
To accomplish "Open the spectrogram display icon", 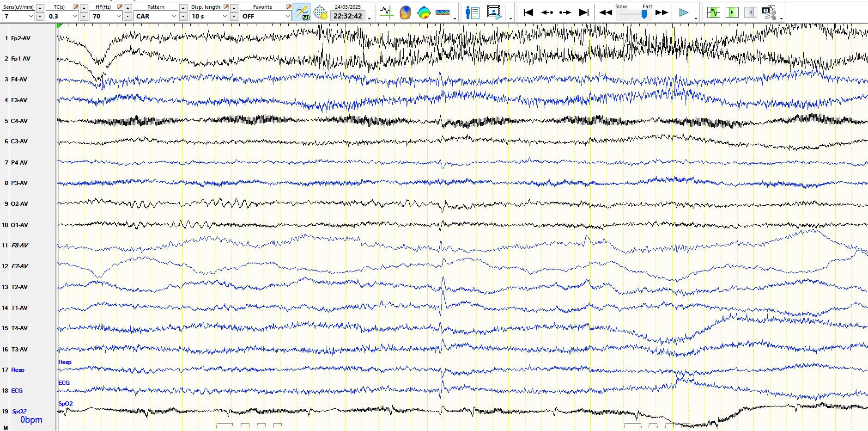I will pyautogui.click(x=442, y=12).
